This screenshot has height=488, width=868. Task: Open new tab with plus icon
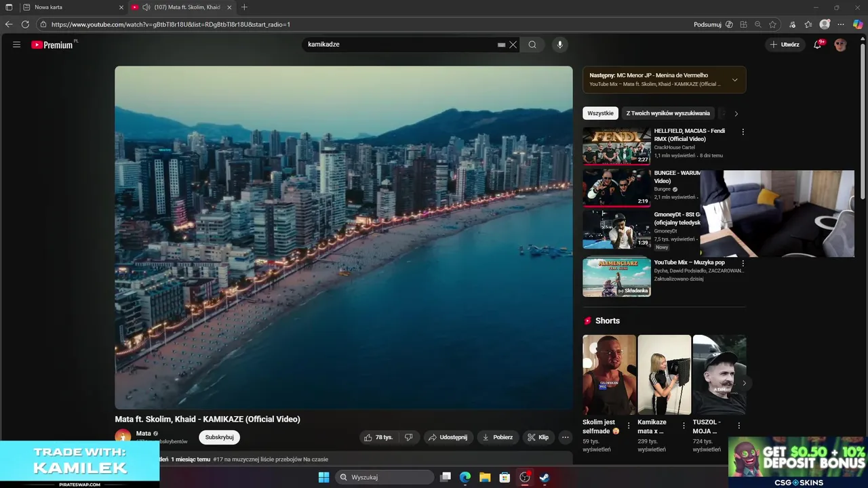[244, 7]
